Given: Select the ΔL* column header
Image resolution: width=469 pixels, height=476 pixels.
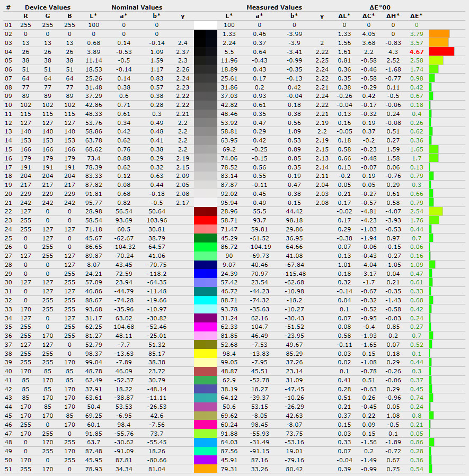Looking at the screenshot, I should pyautogui.click(x=344, y=16).
